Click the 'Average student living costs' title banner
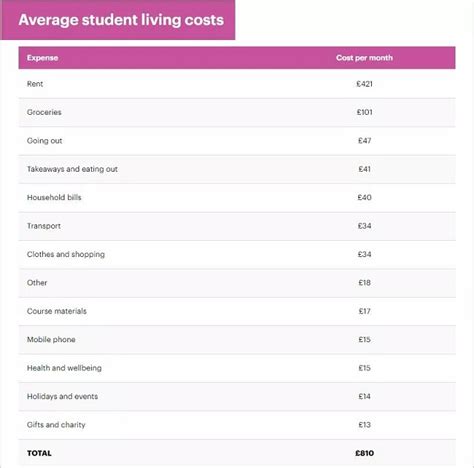This screenshot has width=474, height=468. 118,20
